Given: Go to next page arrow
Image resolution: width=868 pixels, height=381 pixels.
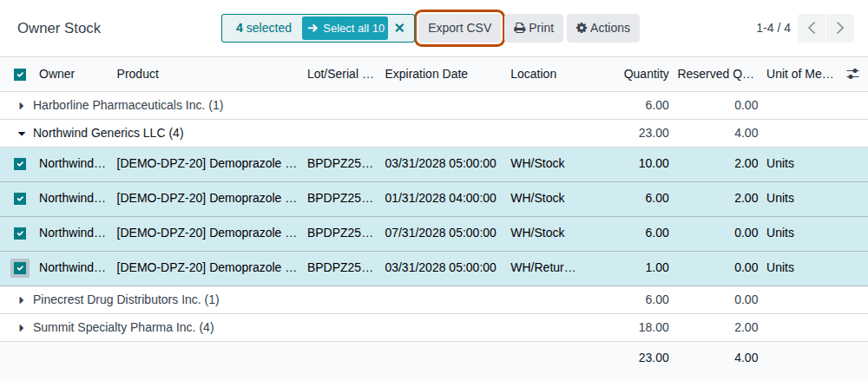Looking at the screenshot, I should coord(839,29).
